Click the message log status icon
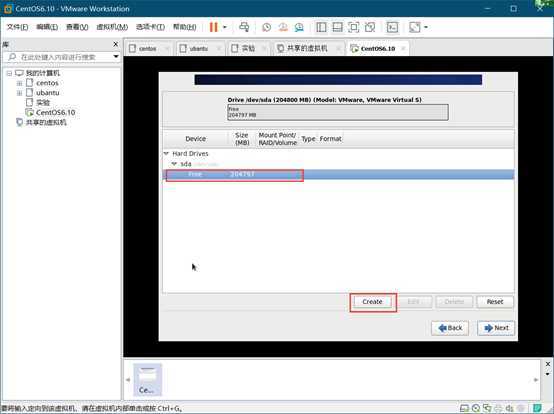 [537, 408]
